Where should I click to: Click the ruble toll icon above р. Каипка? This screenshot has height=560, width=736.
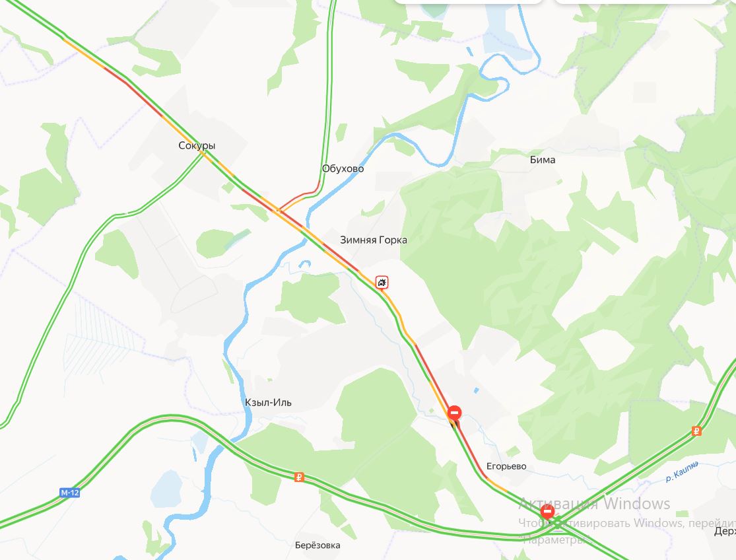[x=696, y=431]
